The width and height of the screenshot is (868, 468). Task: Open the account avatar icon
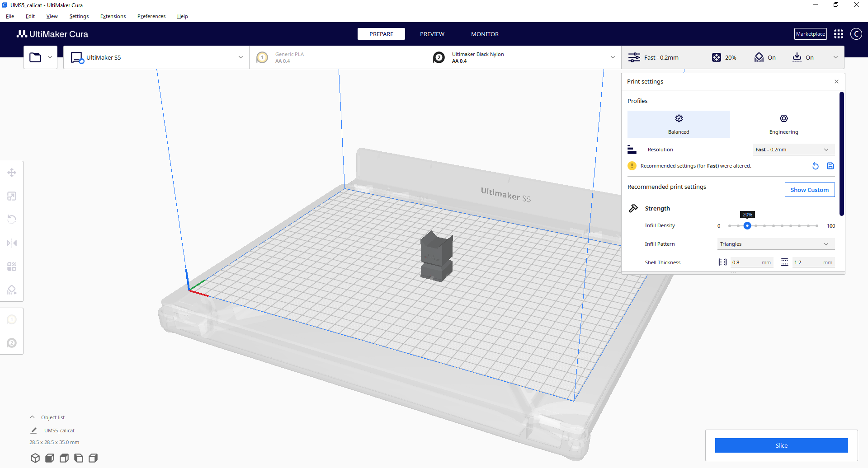click(856, 34)
